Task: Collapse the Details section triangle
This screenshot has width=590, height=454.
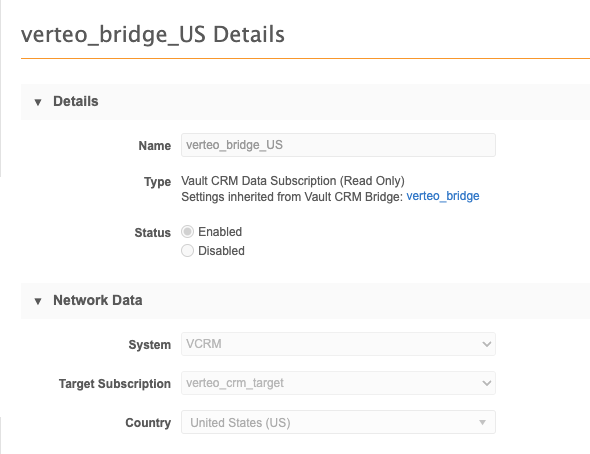Action: [x=38, y=102]
